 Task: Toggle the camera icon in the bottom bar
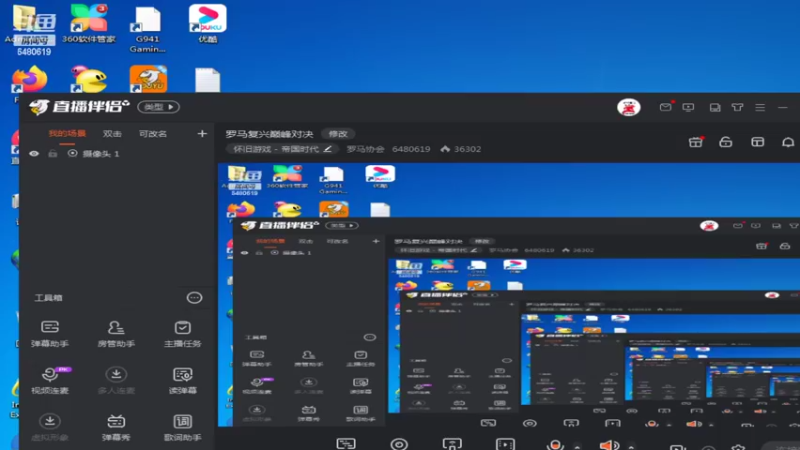(399, 444)
